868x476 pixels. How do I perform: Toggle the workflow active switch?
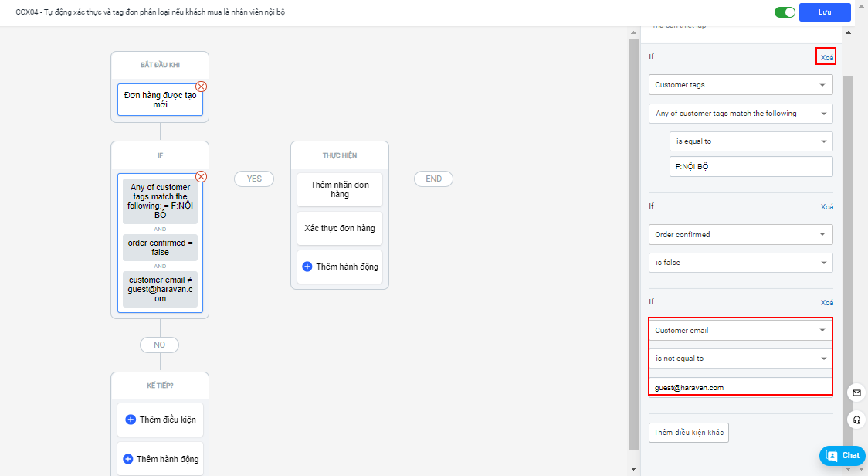tap(785, 12)
